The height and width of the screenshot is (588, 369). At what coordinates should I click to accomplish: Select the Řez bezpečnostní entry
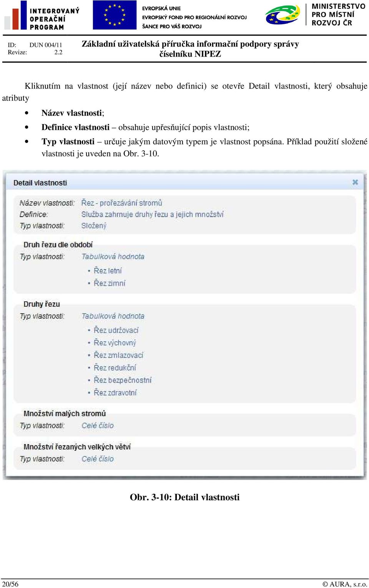coord(123,380)
